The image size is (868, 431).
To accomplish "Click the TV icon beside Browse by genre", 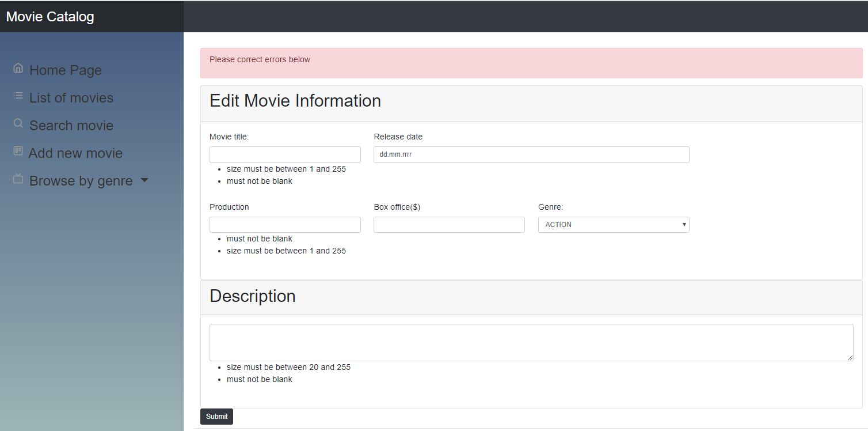I will pyautogui.click(x=18, y=179).
